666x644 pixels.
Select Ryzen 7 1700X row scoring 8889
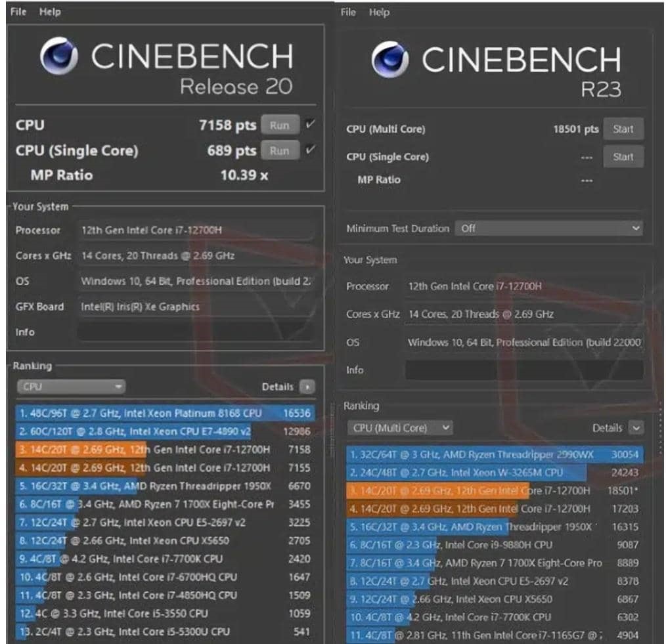pos(495,563)
